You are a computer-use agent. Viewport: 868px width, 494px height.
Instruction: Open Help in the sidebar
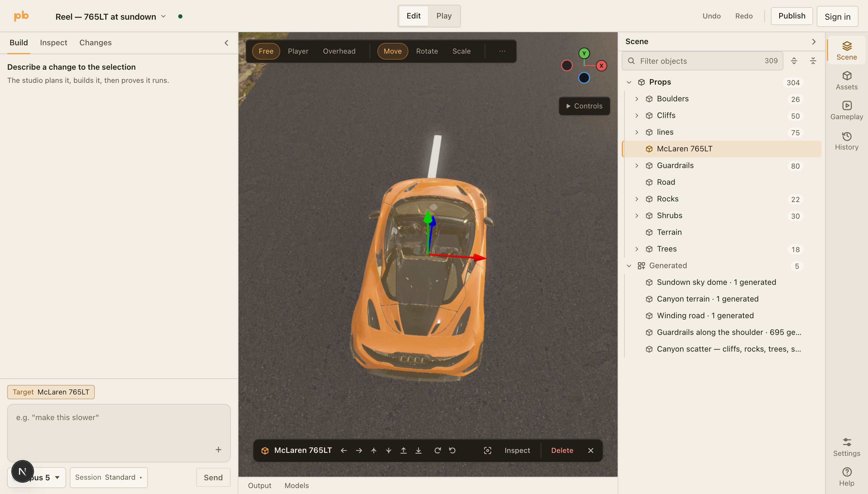pyautogui.click(x=846, y=477)
